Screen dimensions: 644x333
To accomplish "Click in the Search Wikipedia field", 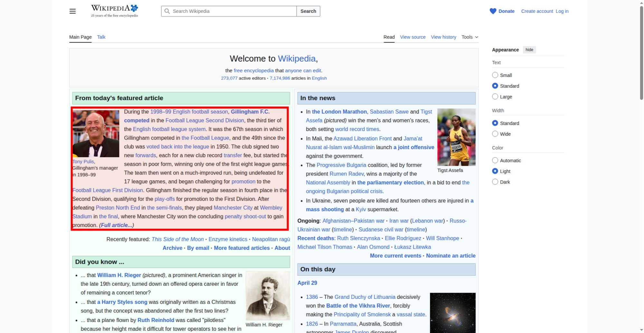I will coord(232,11).
